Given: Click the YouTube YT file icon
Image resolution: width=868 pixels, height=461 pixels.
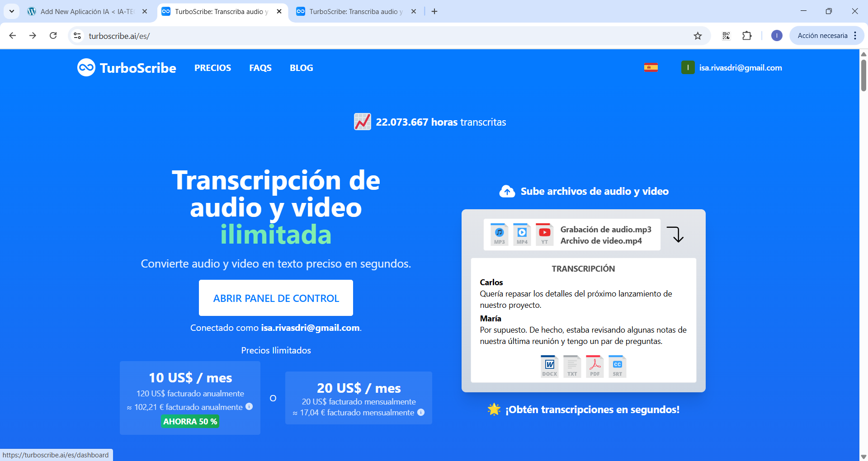Looking at the screenshot, I should [x=544, y=234].
